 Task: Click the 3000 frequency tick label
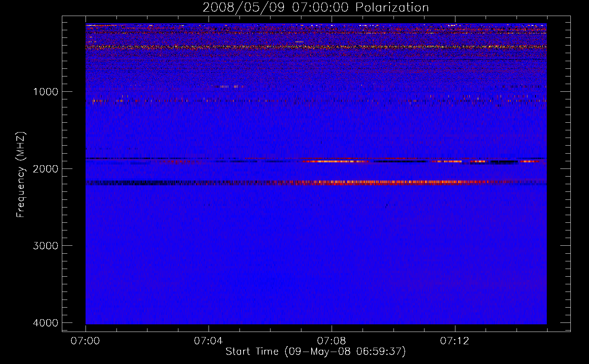(46, 246)
